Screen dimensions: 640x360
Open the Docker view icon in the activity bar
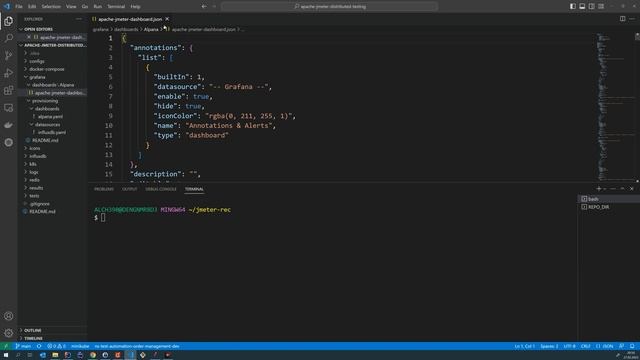9,125
